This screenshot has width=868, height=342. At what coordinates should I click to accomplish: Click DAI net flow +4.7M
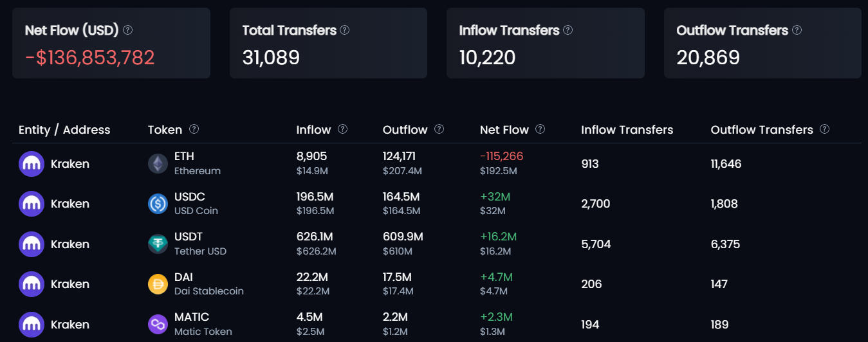[497, 277]
